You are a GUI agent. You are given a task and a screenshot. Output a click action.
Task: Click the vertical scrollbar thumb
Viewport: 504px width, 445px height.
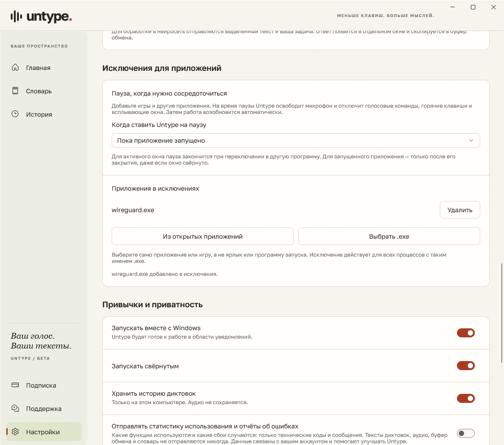click(502, 313)
